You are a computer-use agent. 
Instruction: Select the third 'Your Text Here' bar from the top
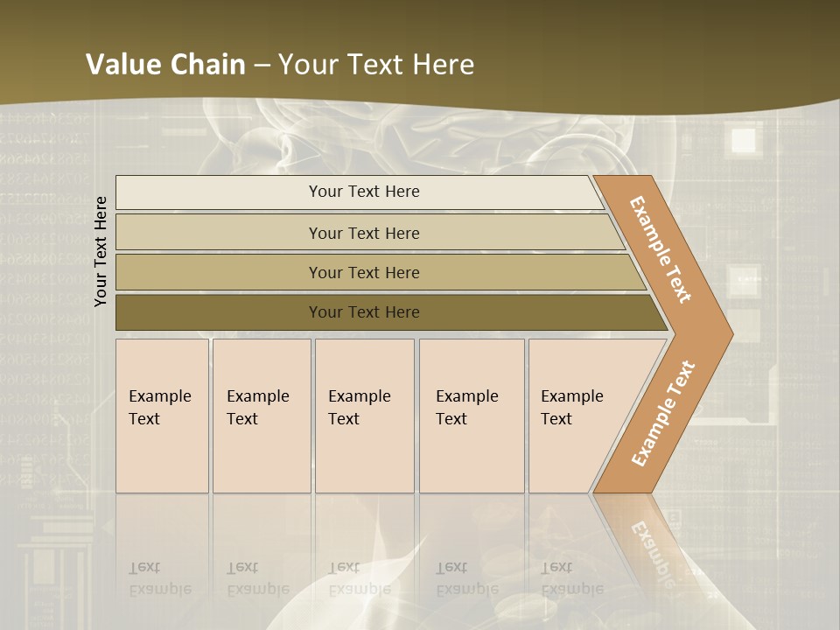click(363, 272)
